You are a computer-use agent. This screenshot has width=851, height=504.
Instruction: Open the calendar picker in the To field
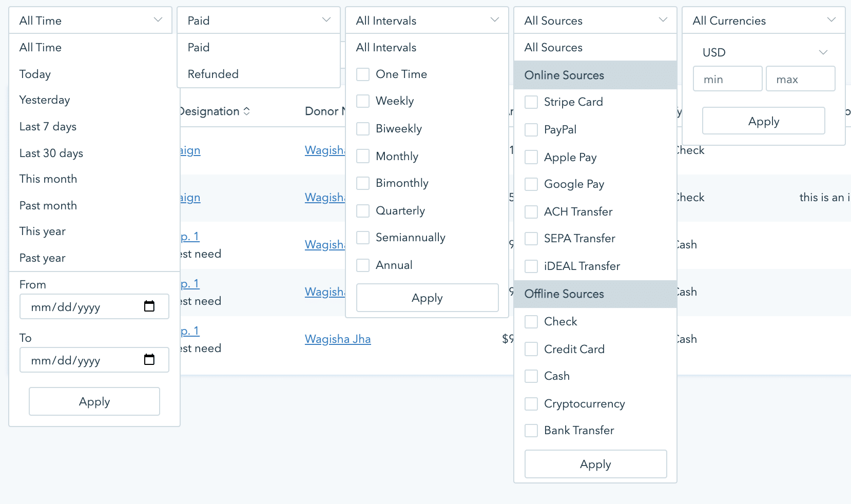click(x=149, y=360)
